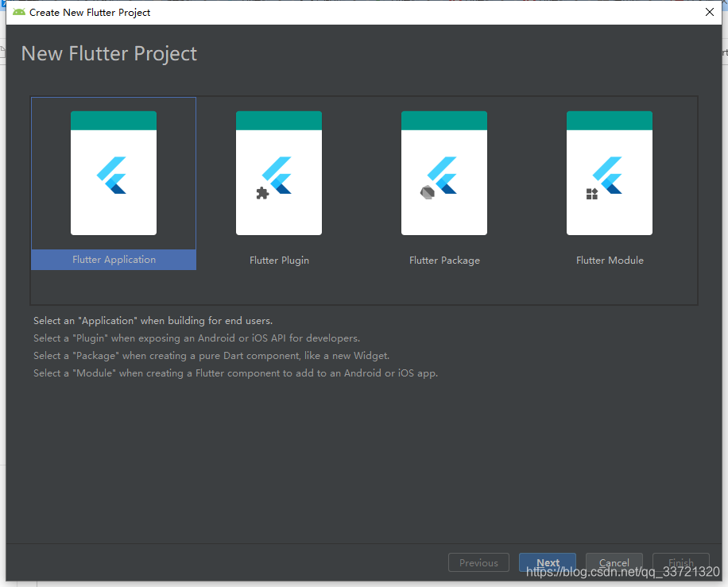Viewport: 728px width, 587px height.
Task: Click the New Flutter Project heading
Action: point(109,54)
